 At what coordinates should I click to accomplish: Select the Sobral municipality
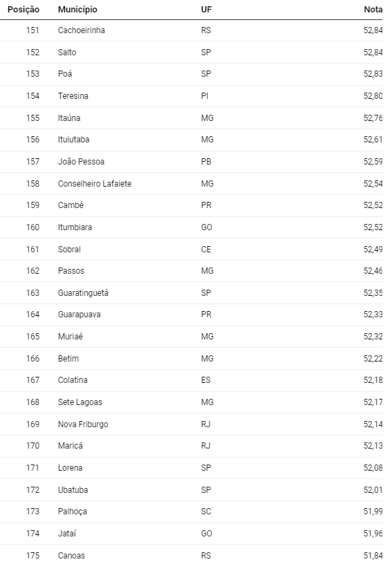[x=69, y=249]
